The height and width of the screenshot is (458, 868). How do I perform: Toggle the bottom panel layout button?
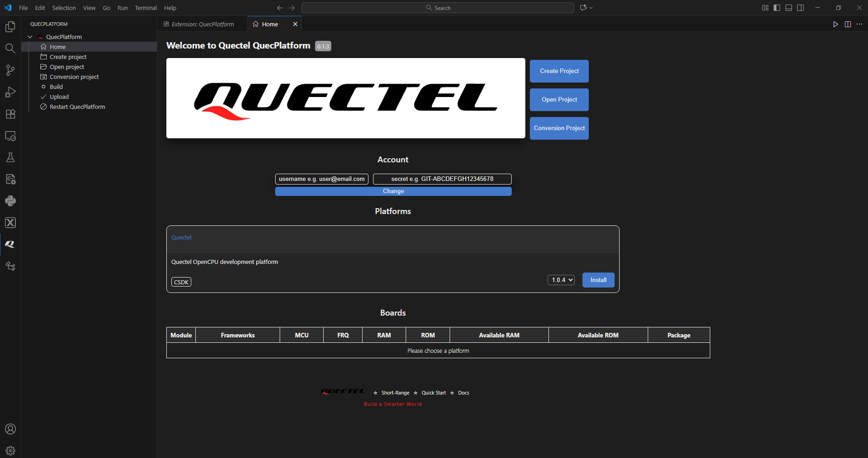pyautogui.click(x=789, y=8)
